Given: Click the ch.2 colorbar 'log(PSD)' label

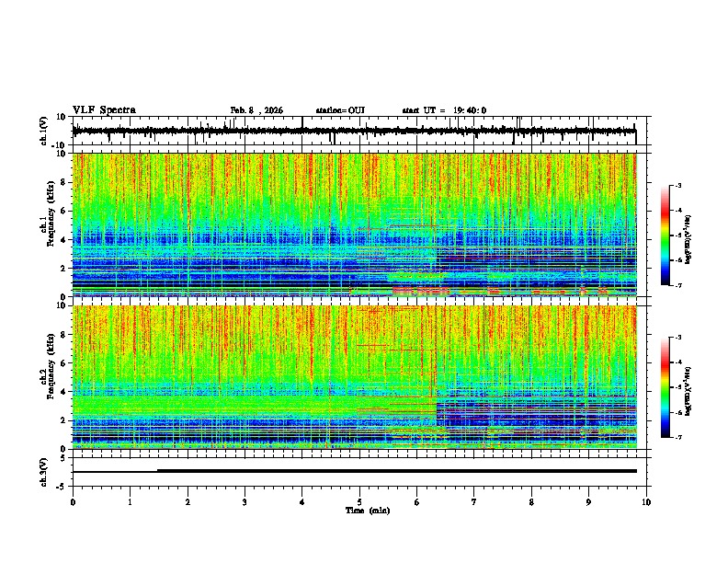Looking at the screenshot, I should (x=688, y=391).
